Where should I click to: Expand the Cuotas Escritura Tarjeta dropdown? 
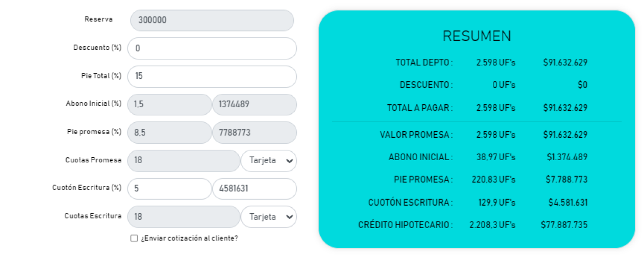coord(268,217)
